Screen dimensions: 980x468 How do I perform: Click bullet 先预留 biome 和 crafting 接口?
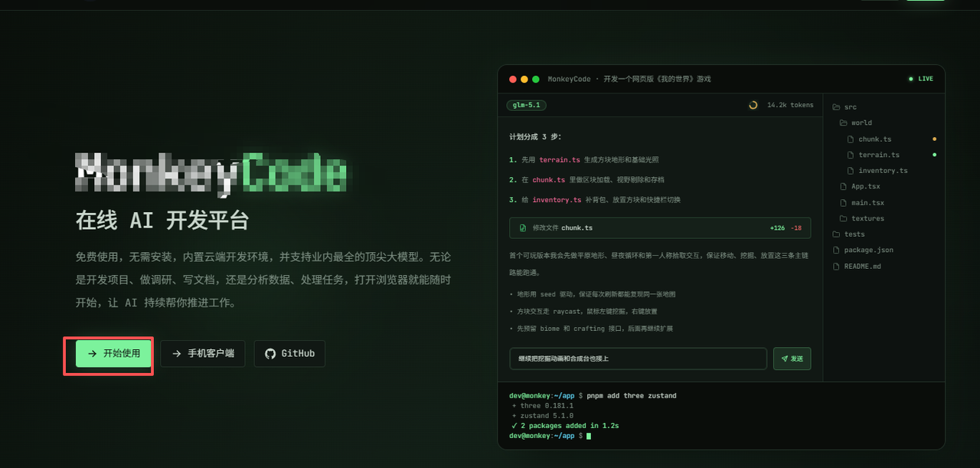point(591,329)
